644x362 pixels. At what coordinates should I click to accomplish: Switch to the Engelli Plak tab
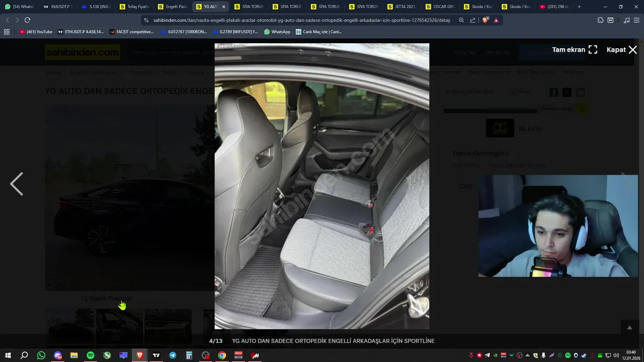(x=173, y=7)
